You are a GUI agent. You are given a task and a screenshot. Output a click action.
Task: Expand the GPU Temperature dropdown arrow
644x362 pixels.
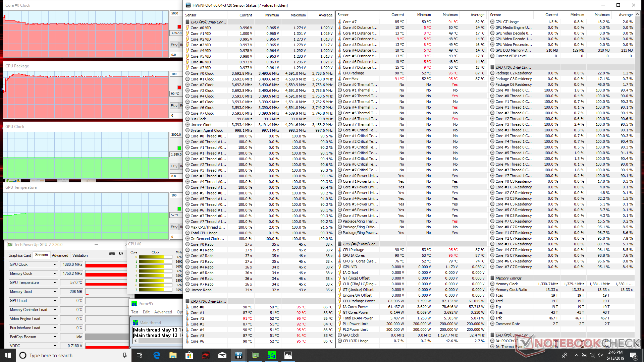pyautogui.click(x=55, y=283)
